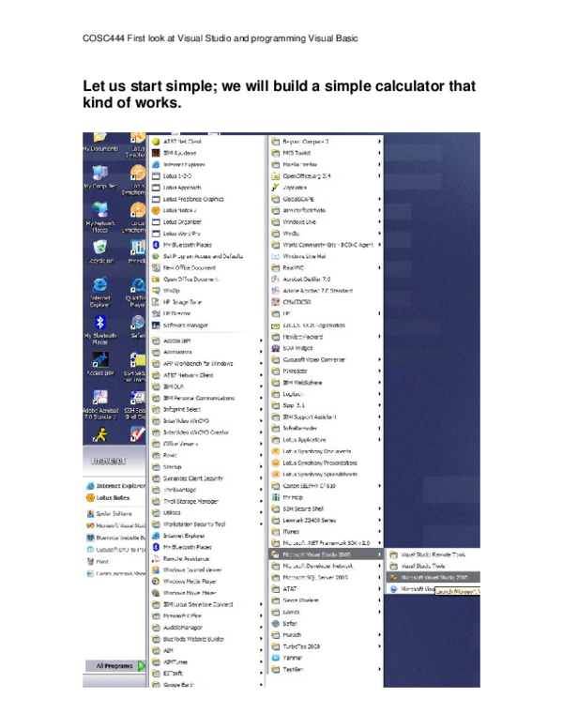Launch Remote Assistance
This screenshot has width=563, height=728.
pyautogui.click(x=181, y=558)
